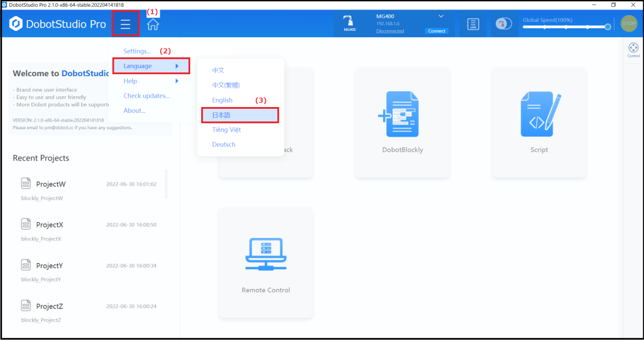Click the VERSION info line
This screenshot has width=644, height=340.
[58, 120]
